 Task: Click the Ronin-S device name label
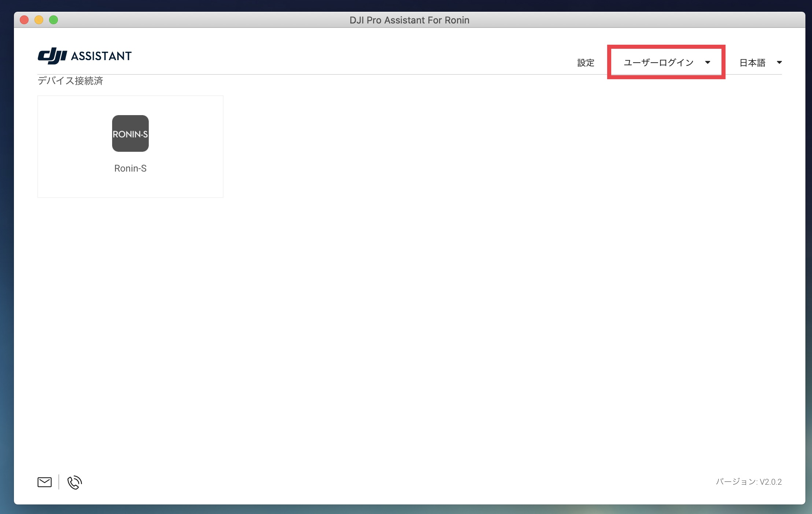click(130, 168)
